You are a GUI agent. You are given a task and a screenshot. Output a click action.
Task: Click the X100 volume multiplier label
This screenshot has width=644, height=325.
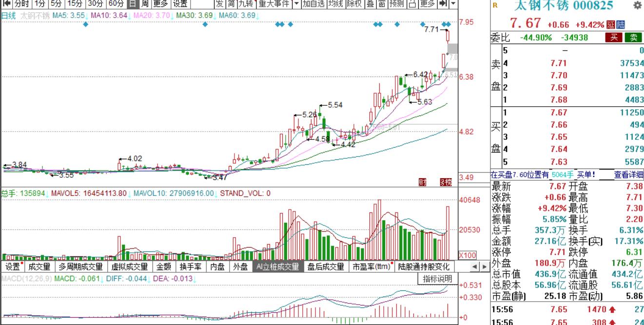click(x=468, y=255)
